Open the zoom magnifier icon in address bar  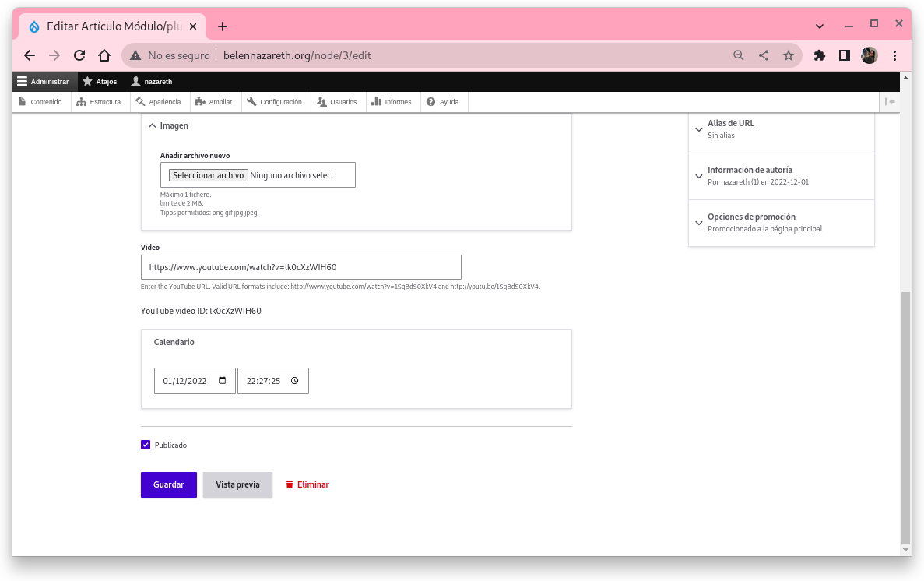click(739, 55)
